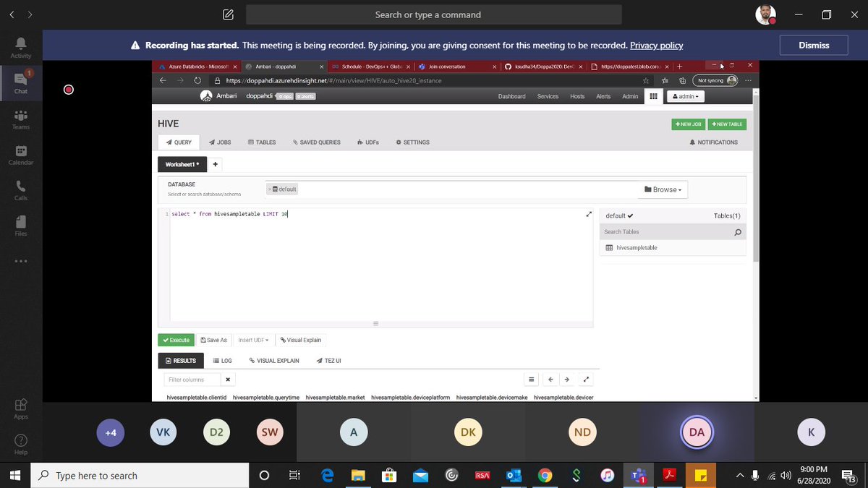This screenshot has height=488, width=868.
Task: Open Ambari Dashboard menu
Action: [x=512, y=96]
